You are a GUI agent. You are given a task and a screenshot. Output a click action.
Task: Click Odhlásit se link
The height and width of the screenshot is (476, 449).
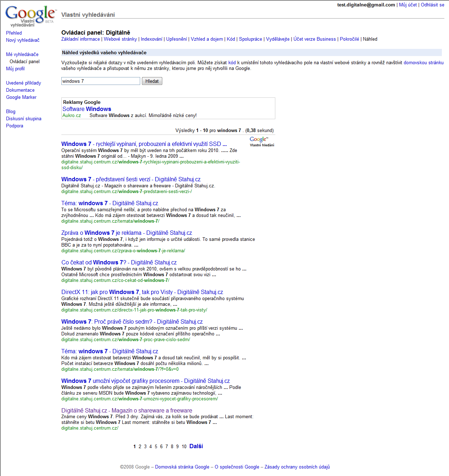tap(432, 5)
